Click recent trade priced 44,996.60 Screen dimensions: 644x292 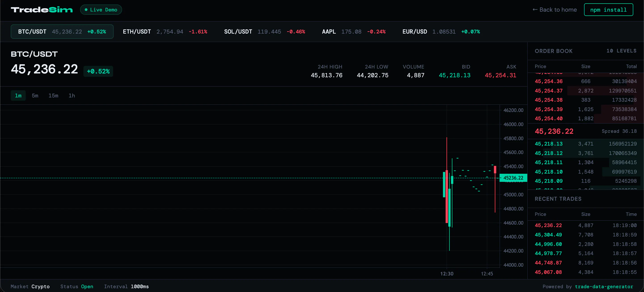coord(585,244)
